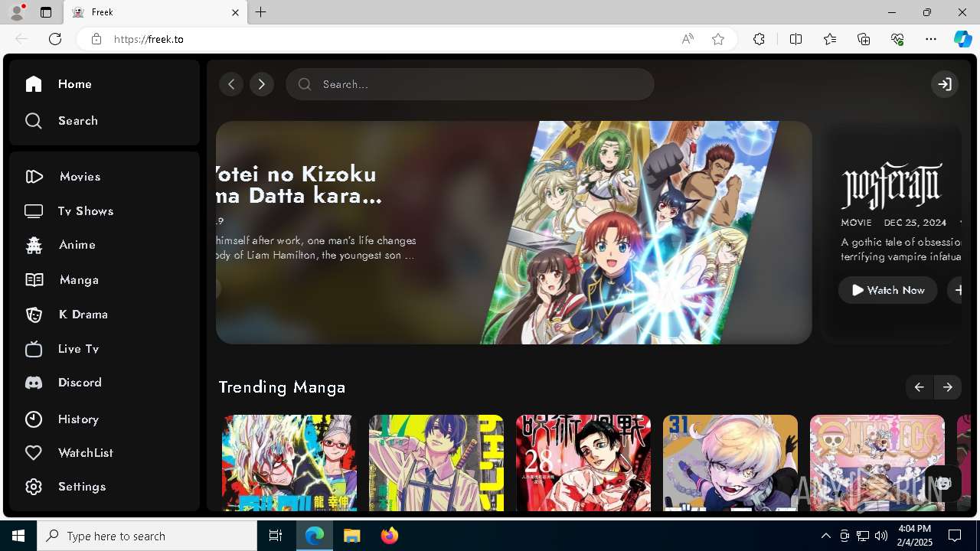The height and width of the screenshot is (551, 980).
Task: Open the browser profile icon
Action: (17, 12)
